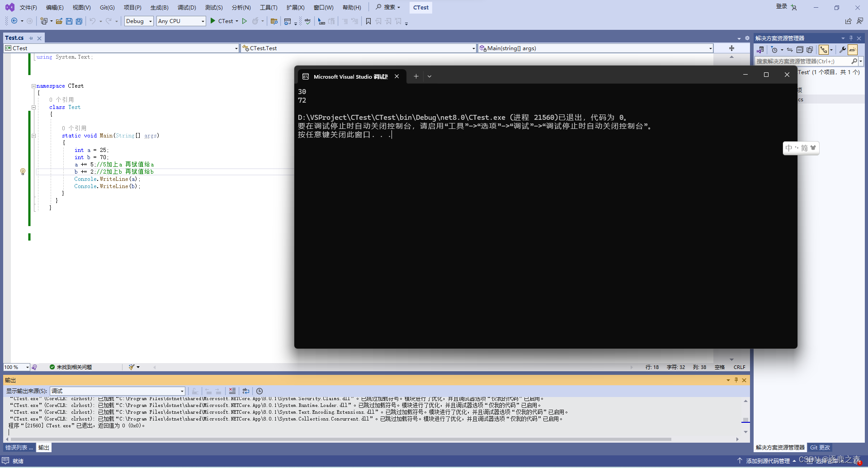Close the Microsoft Visual Studio 调试 console tab
868x468 pixels.
coord(396,76)
